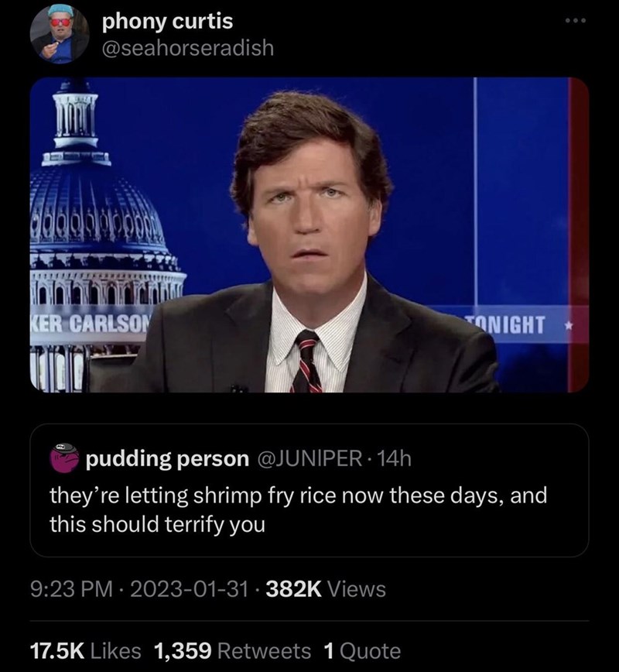The image size is (619, 672).
Task: Show the 17.5K Likes list
Action: pyautogui.click(x=81, y=650)
